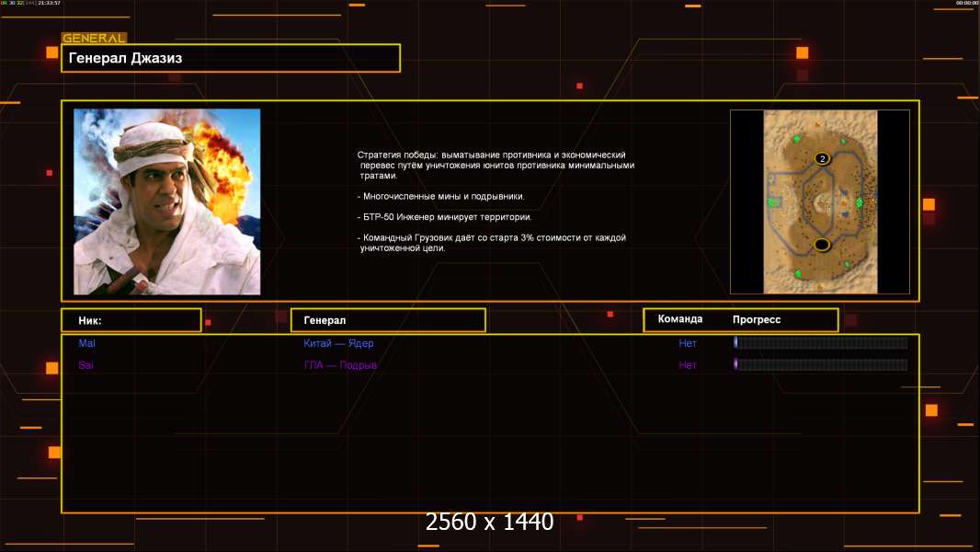Click 'Китай — Ядер' general entry
Viewport: 980px width, 552px height.
[x=338, y=343]
